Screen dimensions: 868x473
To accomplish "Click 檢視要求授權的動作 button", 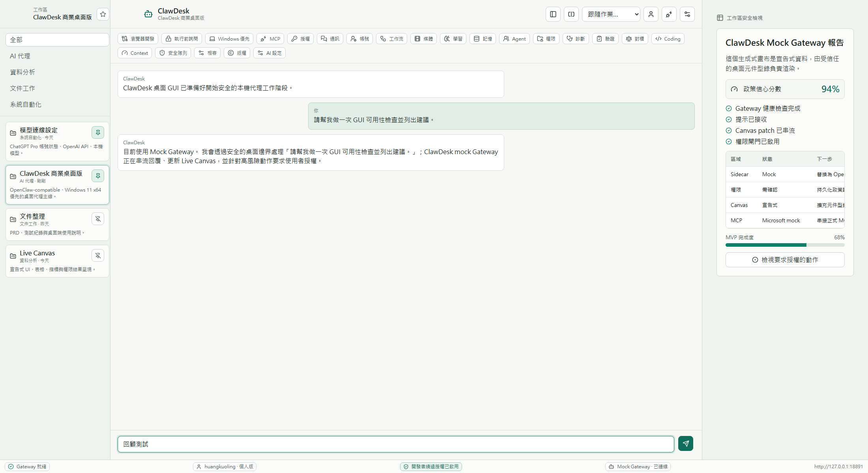I will 785,260.
